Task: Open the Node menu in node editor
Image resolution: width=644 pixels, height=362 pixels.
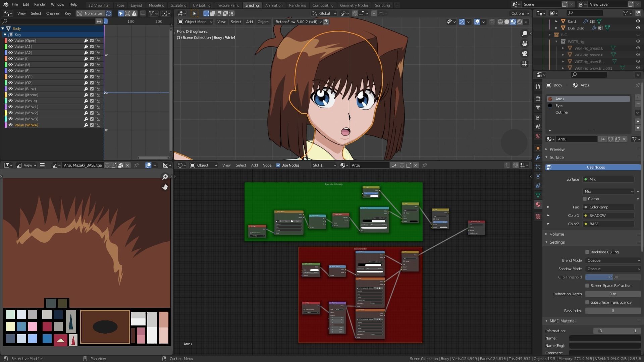Action: [x=267, y=165]
